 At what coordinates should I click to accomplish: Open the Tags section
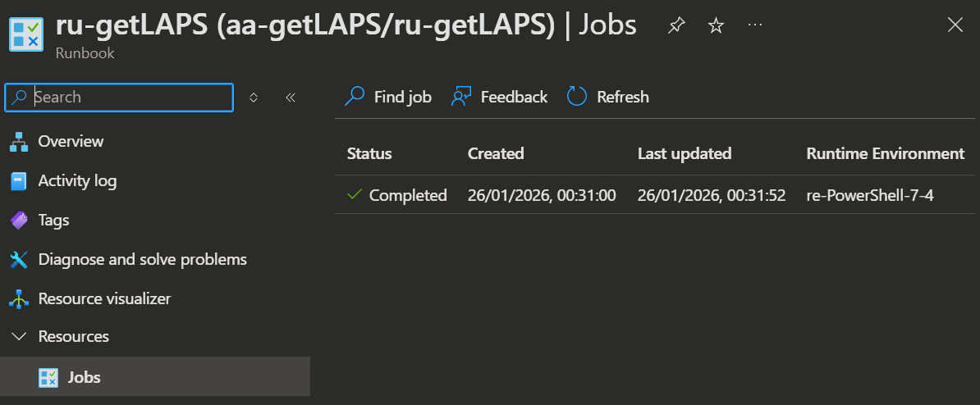53,220
